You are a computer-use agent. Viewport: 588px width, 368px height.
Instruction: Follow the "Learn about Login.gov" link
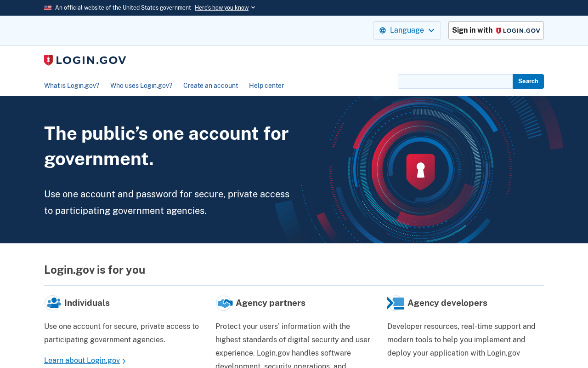(82, 361)
